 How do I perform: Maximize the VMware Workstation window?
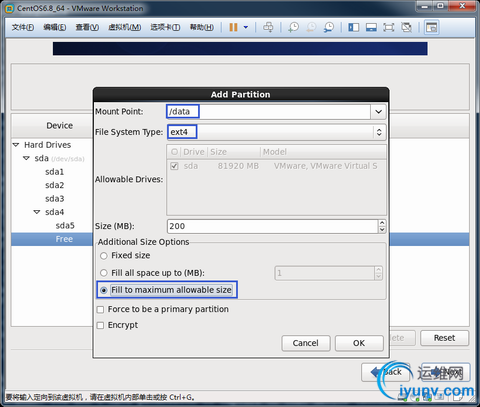coord(440,6)
